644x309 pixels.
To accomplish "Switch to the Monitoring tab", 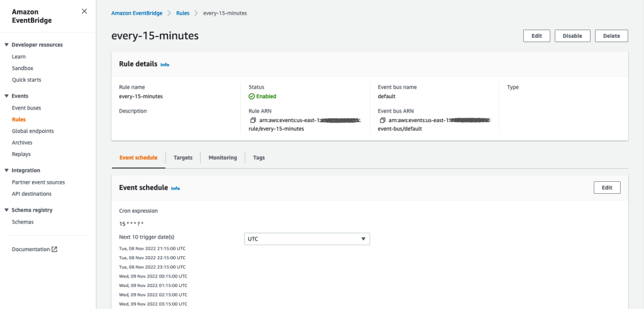I will click(223, 158).
